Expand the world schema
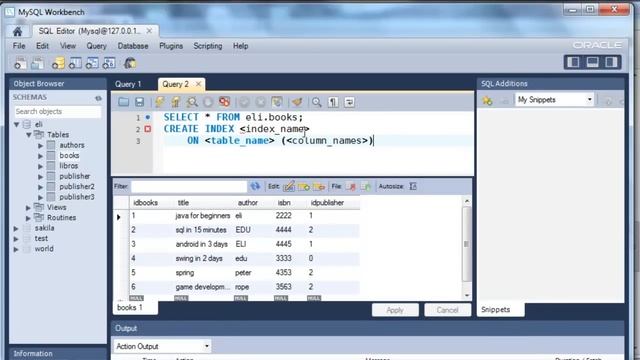Viewport: 640px width, 360px height. pyautogui.click(x=16, y=249)
